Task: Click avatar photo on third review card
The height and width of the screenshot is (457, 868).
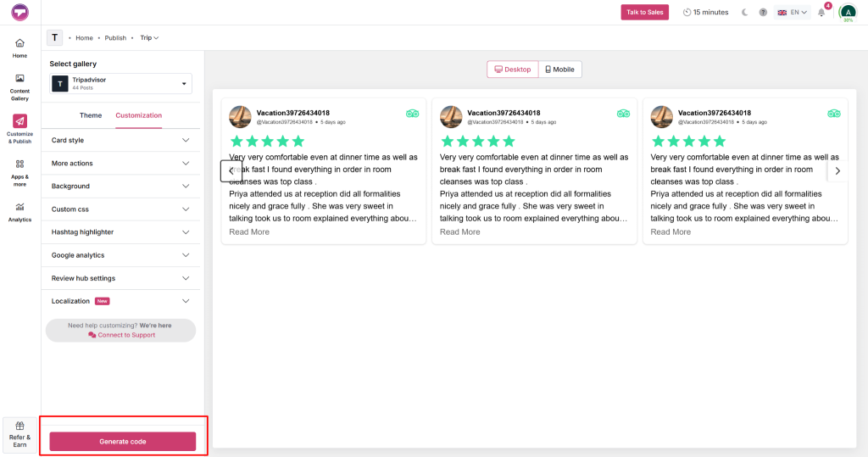Action: pyautogui.click(x=661, y=117)
